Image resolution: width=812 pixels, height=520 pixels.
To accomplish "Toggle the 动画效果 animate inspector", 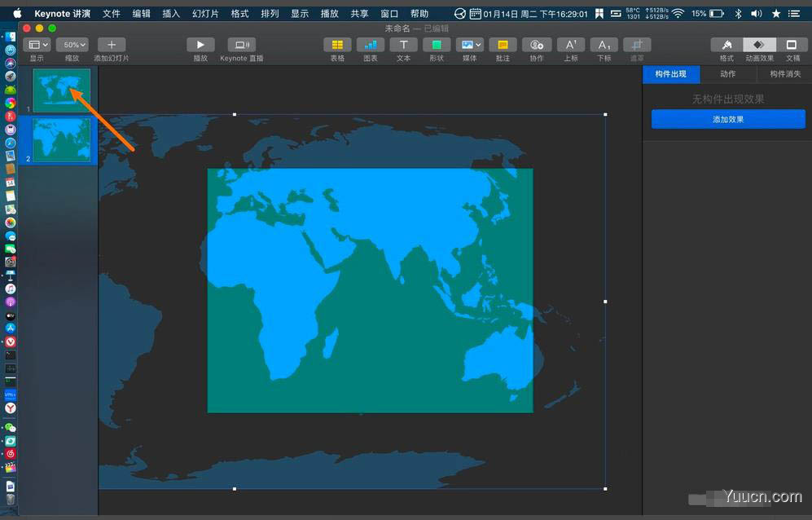I will click(x=759, y=45).
